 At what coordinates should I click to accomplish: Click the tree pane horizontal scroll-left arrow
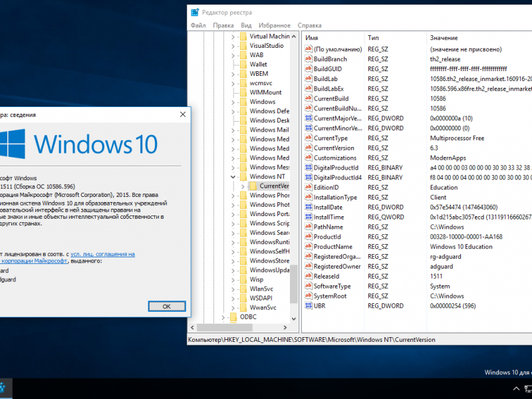(x=192, y=327)
